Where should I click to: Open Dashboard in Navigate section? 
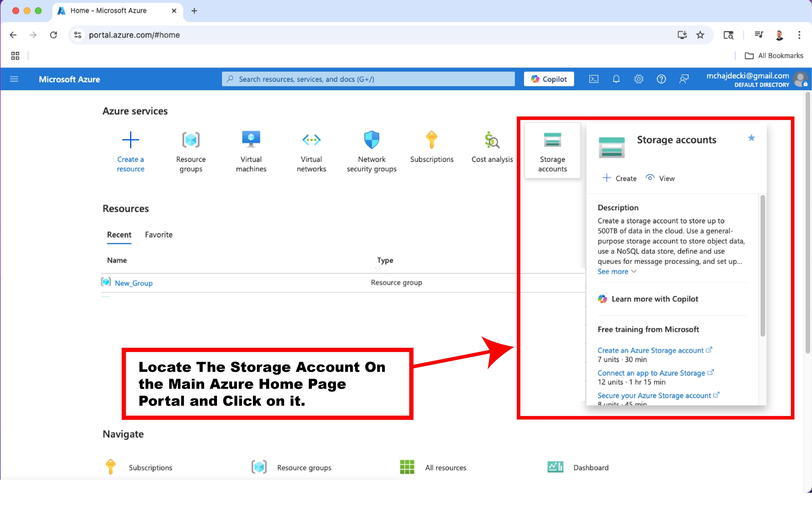[578, 467]
